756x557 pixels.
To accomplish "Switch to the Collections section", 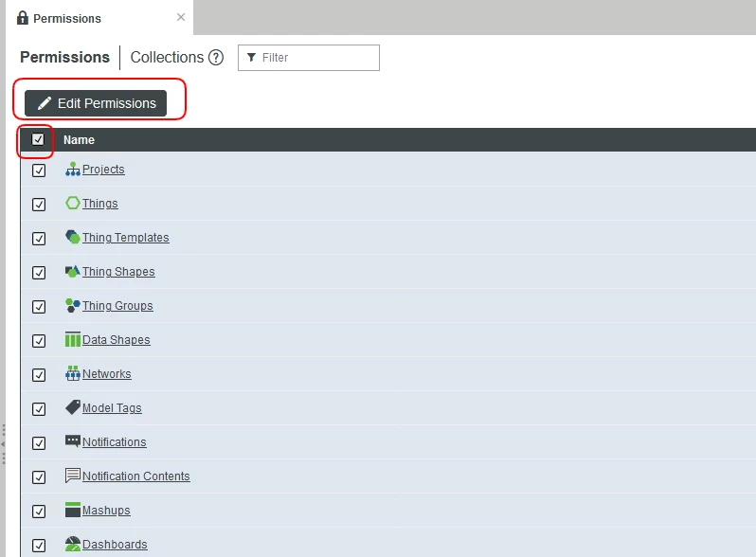I will coord(168,58).
